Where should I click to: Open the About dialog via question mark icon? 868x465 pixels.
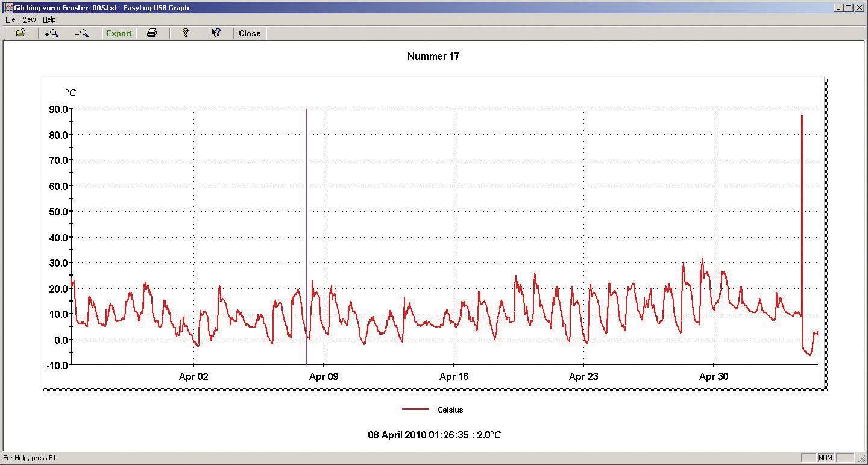[186, 33]
